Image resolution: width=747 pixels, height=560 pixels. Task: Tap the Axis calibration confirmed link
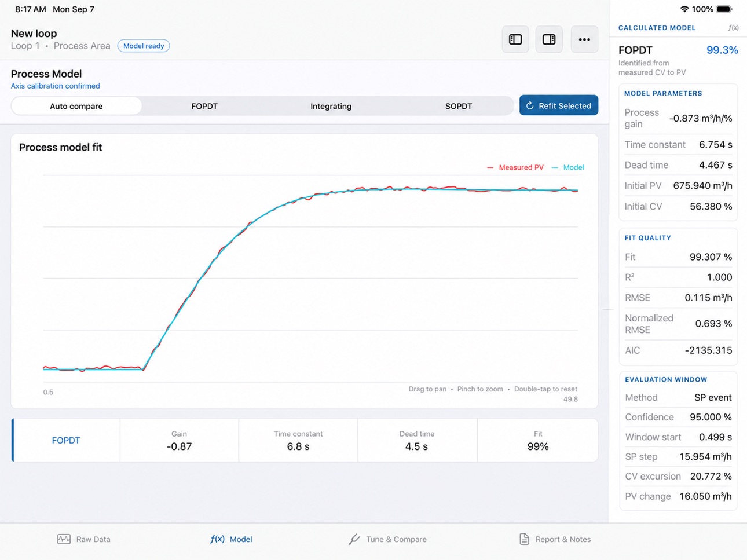[x=56, y=86]
